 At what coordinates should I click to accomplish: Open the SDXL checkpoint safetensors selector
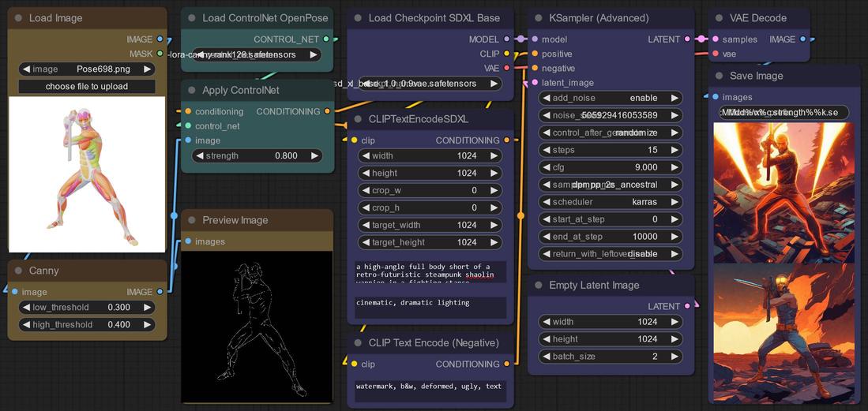(x=430, y=84)
